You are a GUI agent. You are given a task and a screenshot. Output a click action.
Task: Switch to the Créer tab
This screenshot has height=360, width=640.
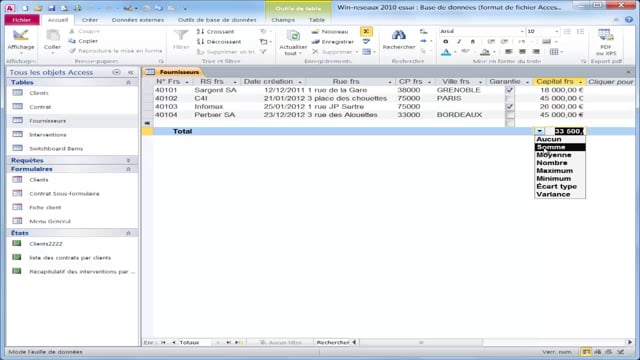(89, 20)
